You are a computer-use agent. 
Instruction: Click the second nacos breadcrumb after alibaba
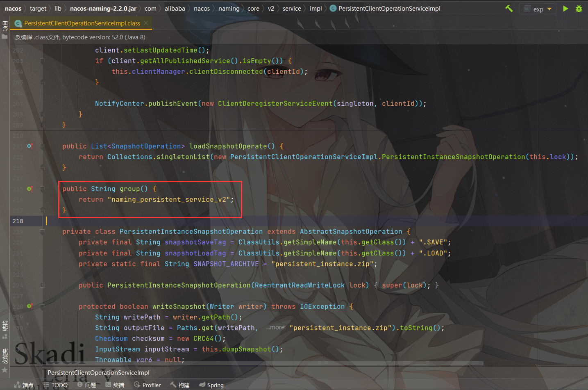(202, 8)
